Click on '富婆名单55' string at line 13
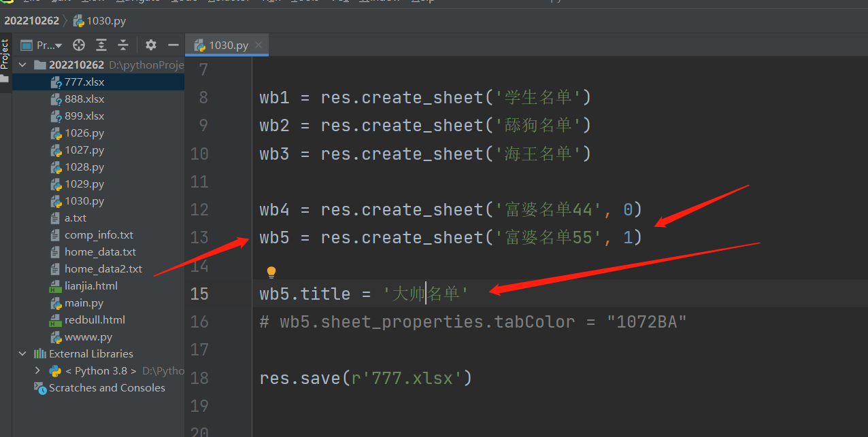 (548, 237)
